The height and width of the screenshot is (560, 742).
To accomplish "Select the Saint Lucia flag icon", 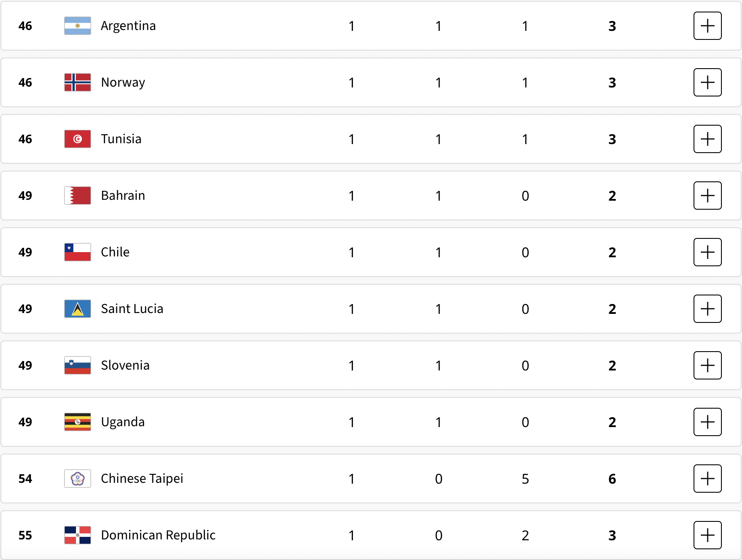I will [78, 309].
